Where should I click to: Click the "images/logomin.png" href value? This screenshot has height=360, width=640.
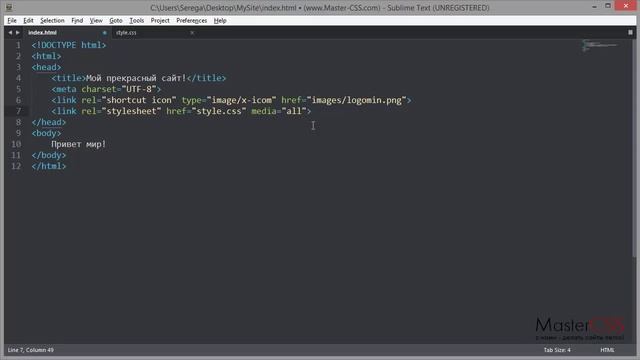[356, 100]
